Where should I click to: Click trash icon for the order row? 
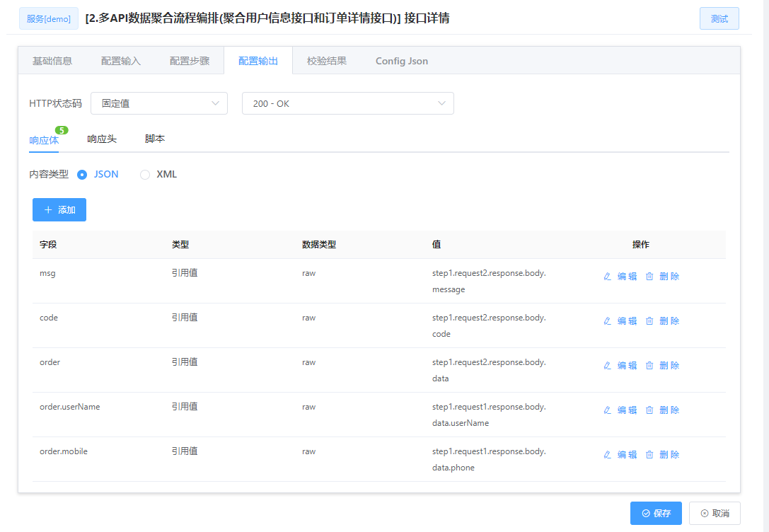[649, 366]
